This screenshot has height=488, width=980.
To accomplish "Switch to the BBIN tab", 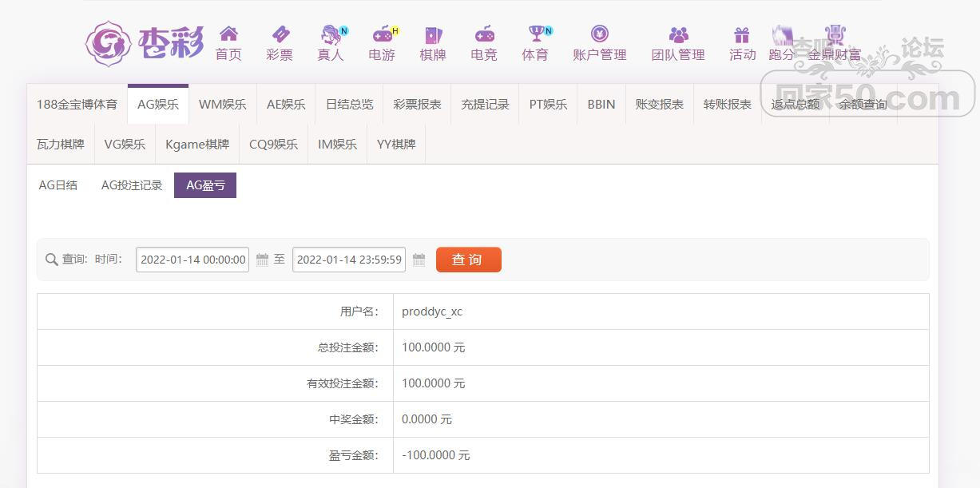I will click(601, 104).
